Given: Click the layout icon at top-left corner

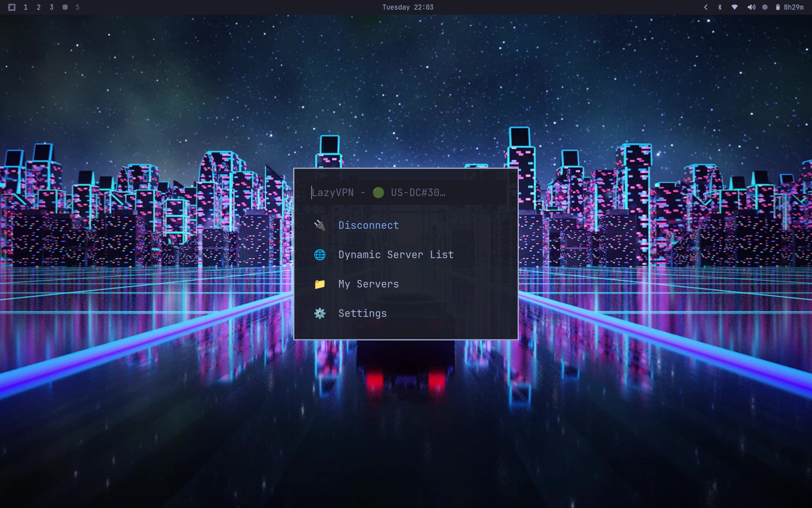Looking at the screenshot, I should click(x=12, y=7).
